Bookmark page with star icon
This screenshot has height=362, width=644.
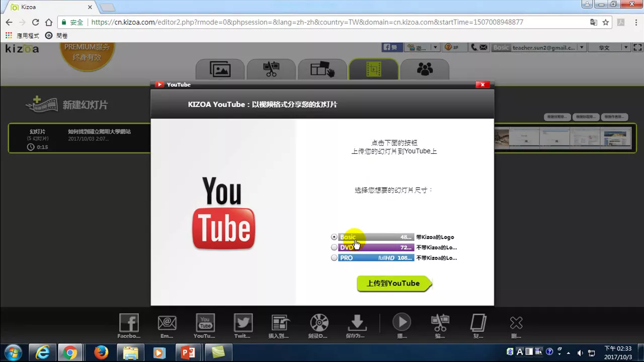pos(606,22)
